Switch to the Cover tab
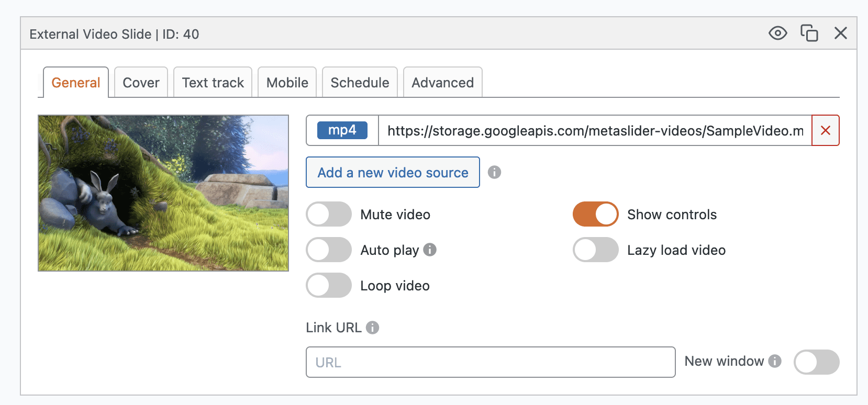The width and height of the screenshot is (868, 405). [x=141, y=83]
